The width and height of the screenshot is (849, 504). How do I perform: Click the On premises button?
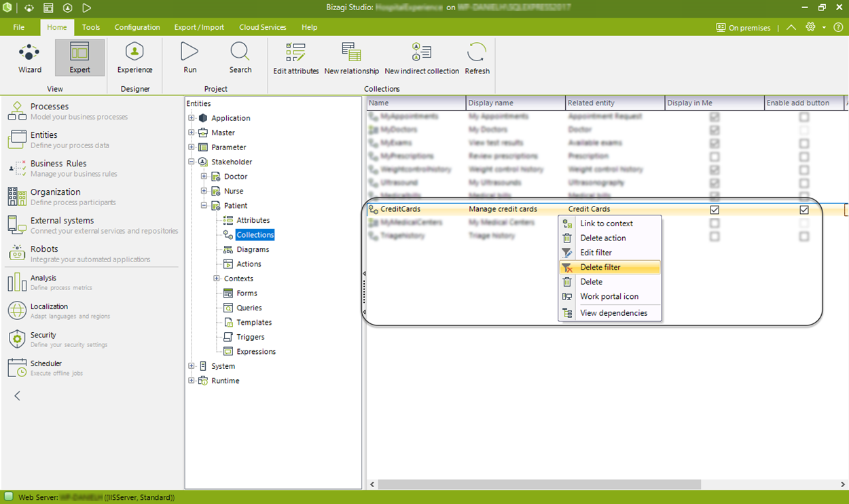tap(743, 28)
